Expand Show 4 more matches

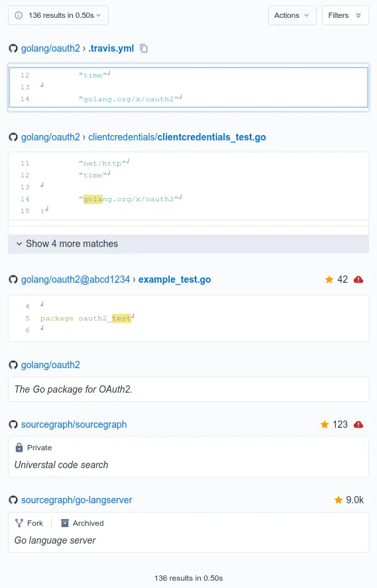[x=188, y=244]
